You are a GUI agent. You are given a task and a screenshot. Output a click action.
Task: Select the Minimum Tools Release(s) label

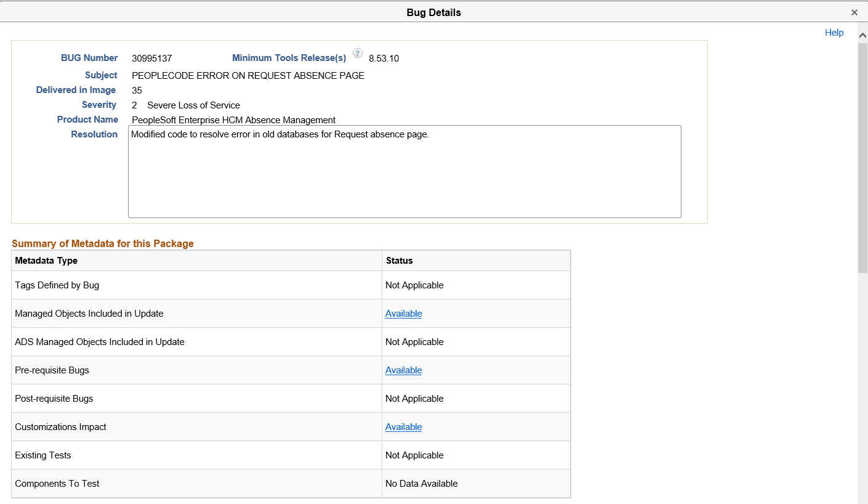[x=289, y=57]
